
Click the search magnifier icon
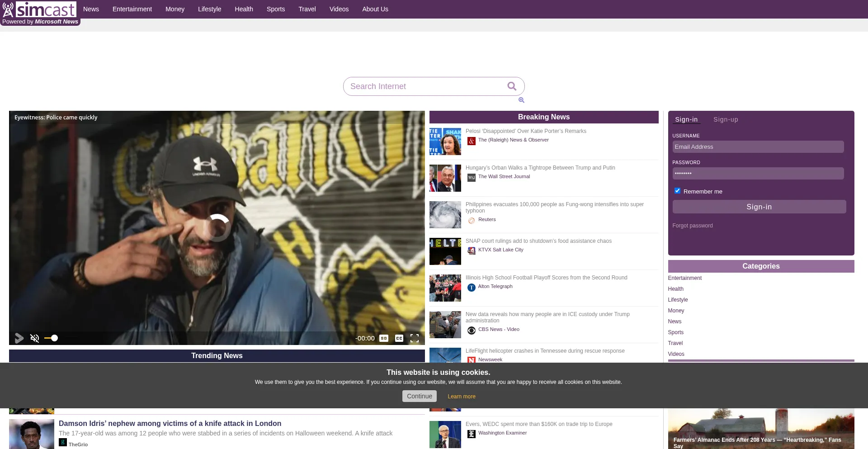[x=512, y=86]
